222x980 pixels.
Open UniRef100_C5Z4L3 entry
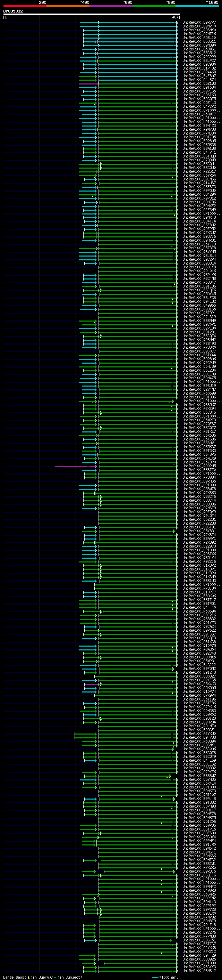point(199,103)
